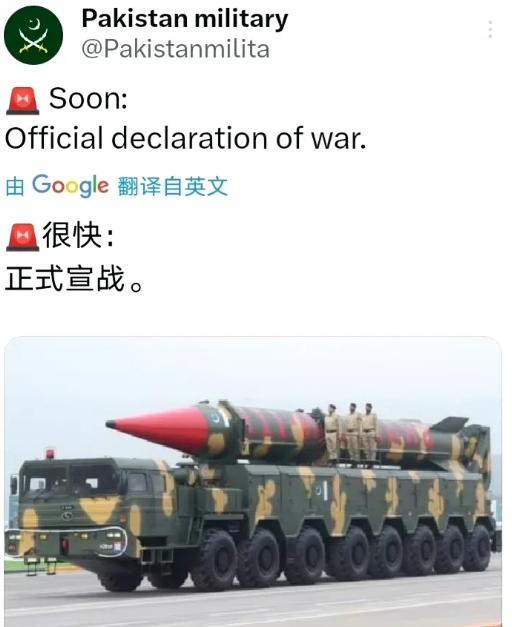Tap the translated text 正式宣战。
This screenshot has height=627, width=512.
click(74, 278)
